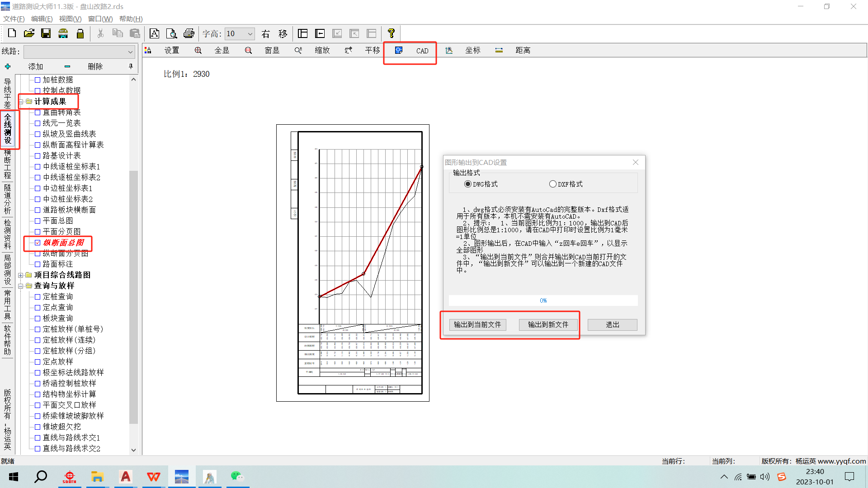Select the DXF格式 radio button

tap(553, 184)
